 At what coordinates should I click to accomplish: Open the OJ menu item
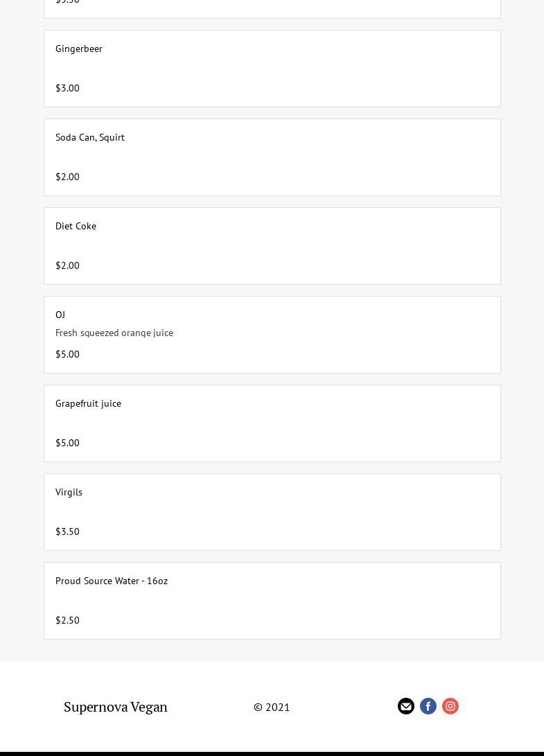(60, 315)
